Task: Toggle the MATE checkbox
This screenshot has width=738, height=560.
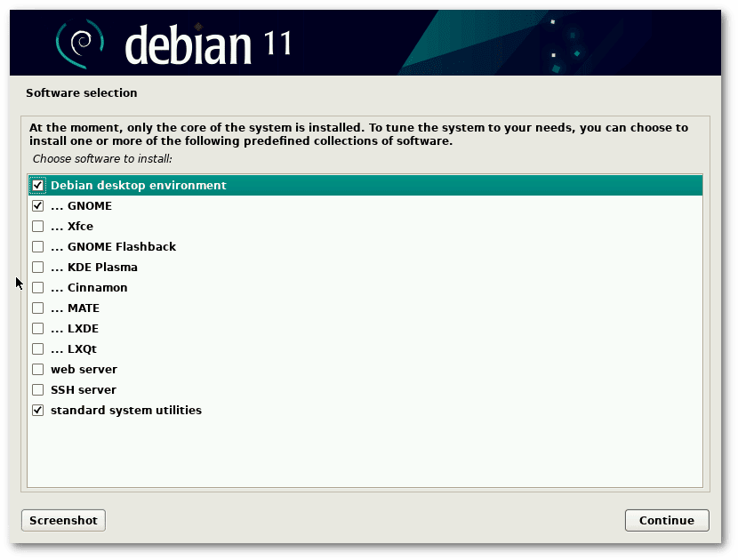Action: pos(37,308)
